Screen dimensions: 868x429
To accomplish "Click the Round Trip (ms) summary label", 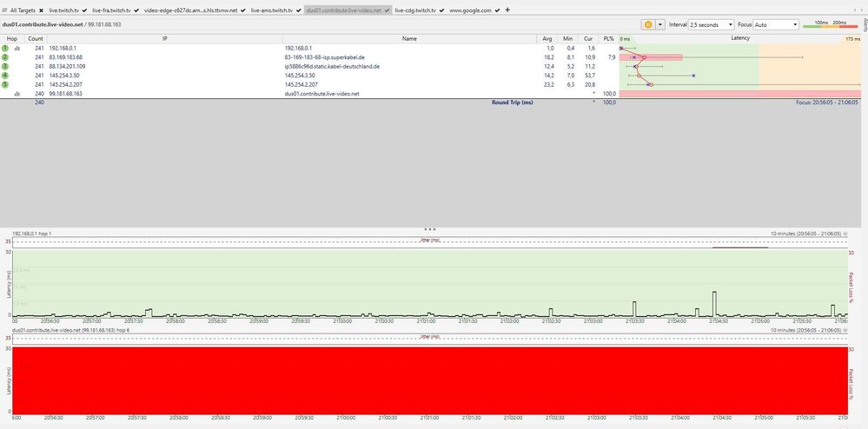I will (x=512, y=102).
